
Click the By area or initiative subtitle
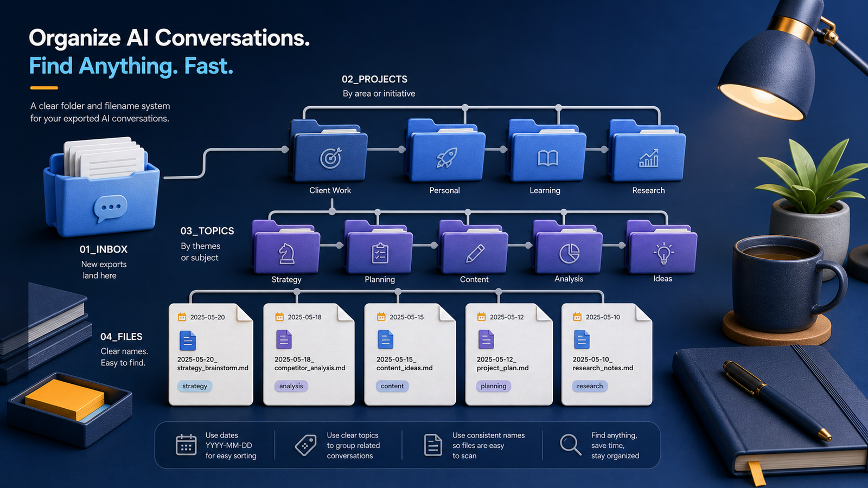(379, 93)
